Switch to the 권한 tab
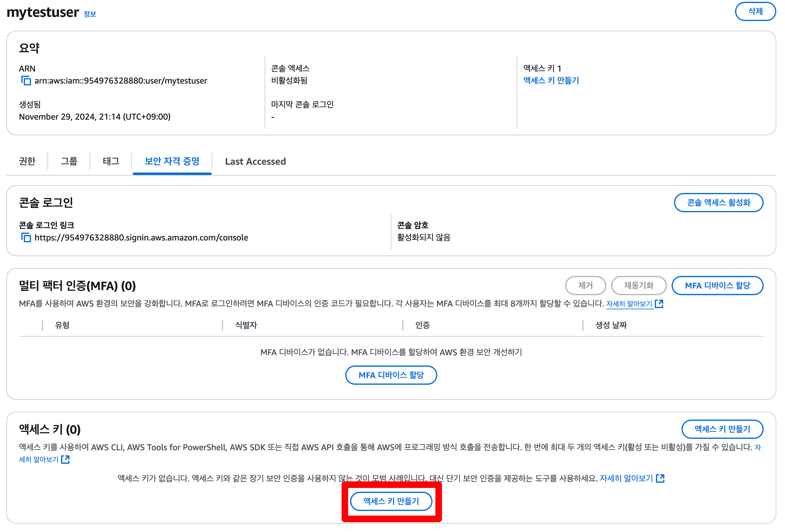This screenshot has height=532, width=785. click(x=27, y=161)
